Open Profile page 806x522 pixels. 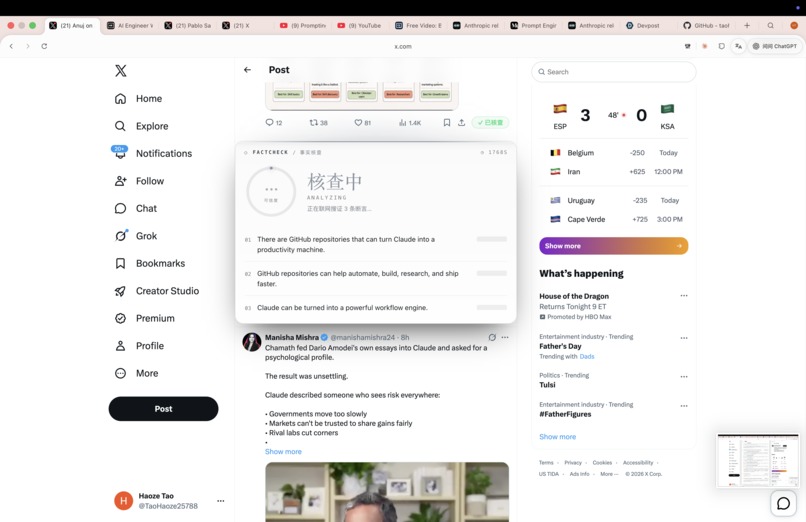[139, 346]
